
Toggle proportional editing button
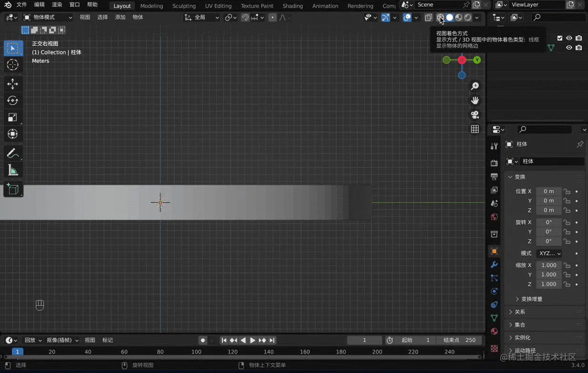[x=272, y=17]
